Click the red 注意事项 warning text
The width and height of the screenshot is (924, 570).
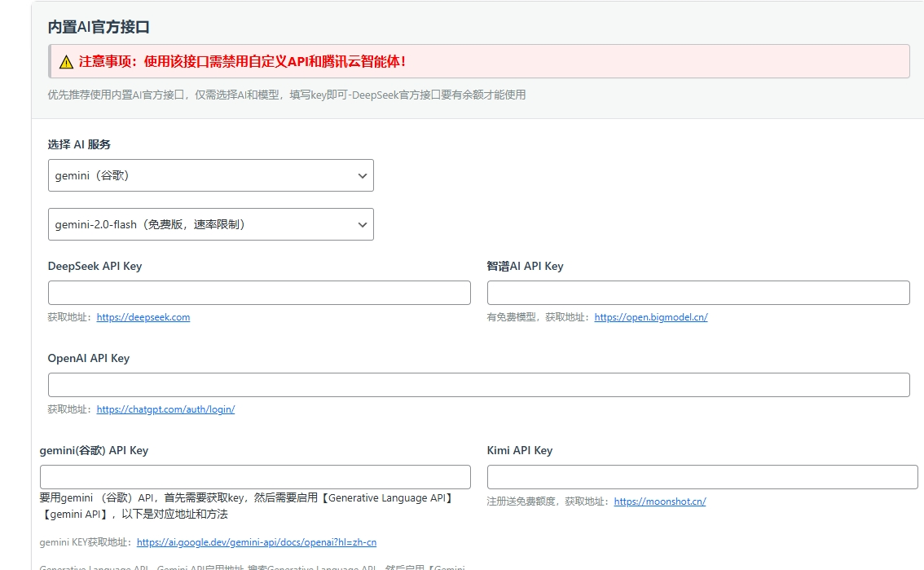point(242,61)
